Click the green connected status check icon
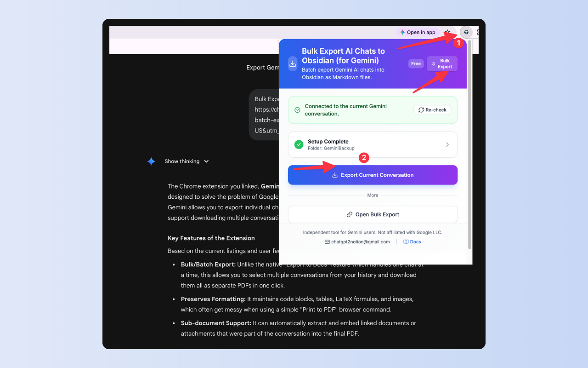Viewport: 588px width, 368px height. click(297, 110)
